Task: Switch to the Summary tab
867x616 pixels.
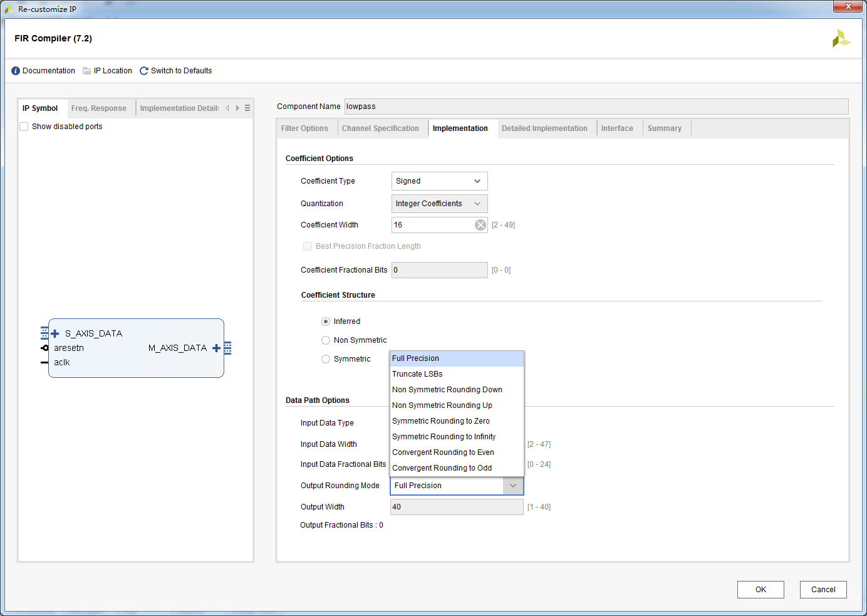Action: [x=665, y=128]
